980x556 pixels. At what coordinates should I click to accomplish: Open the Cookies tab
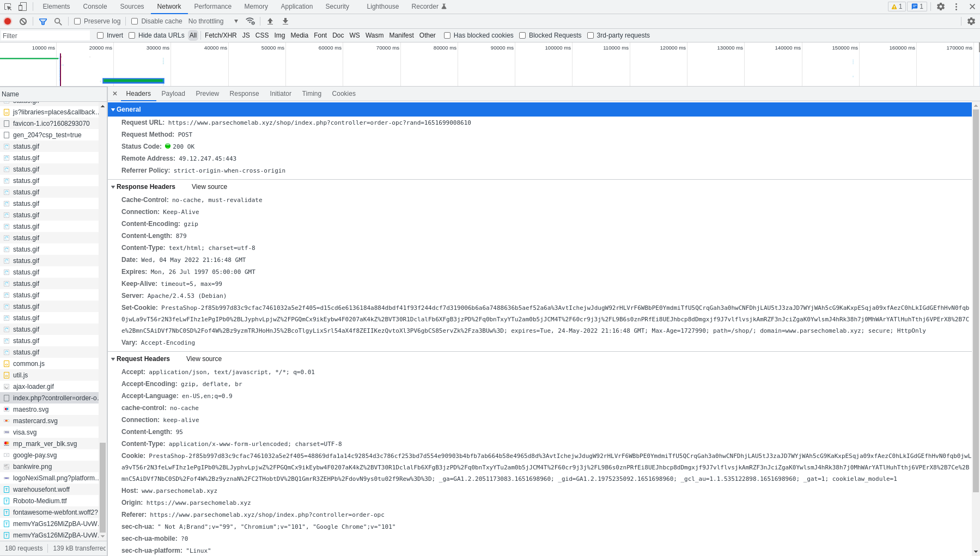tap(344, 94)
